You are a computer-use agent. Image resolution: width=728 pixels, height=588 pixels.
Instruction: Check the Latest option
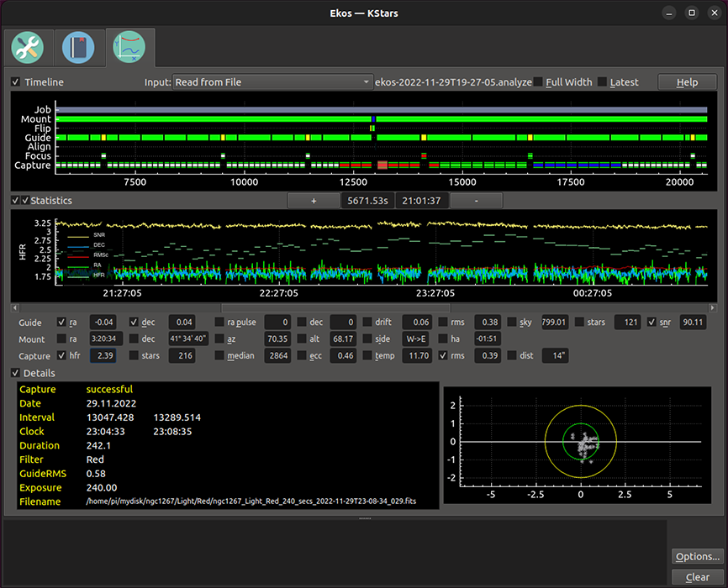(602, 82)
